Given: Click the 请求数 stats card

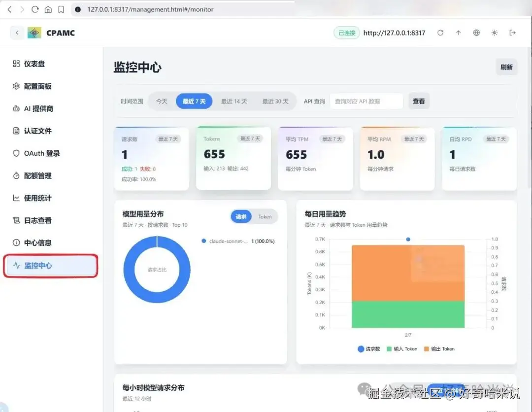Looking at the screenshot, I should coord(152,159).
